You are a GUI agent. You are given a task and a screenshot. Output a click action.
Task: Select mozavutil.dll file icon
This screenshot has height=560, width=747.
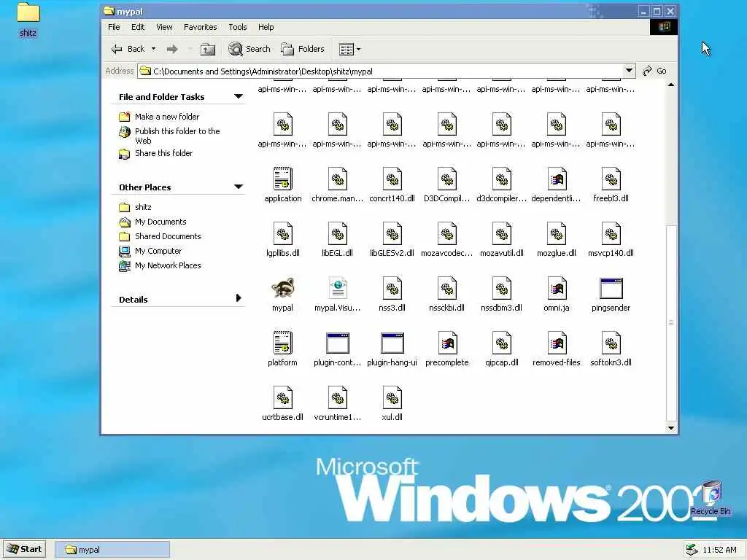pyautogui.click(x=502, y=233)
